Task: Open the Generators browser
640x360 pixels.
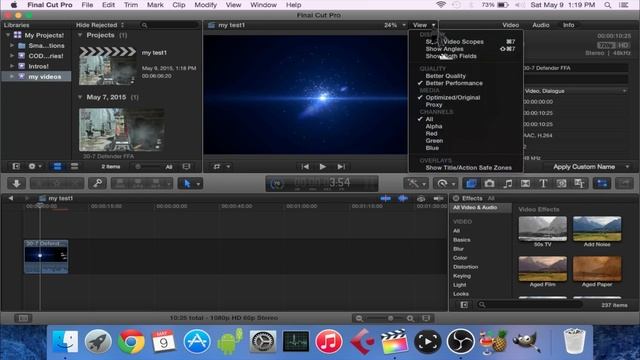Action: pos(561,184)
